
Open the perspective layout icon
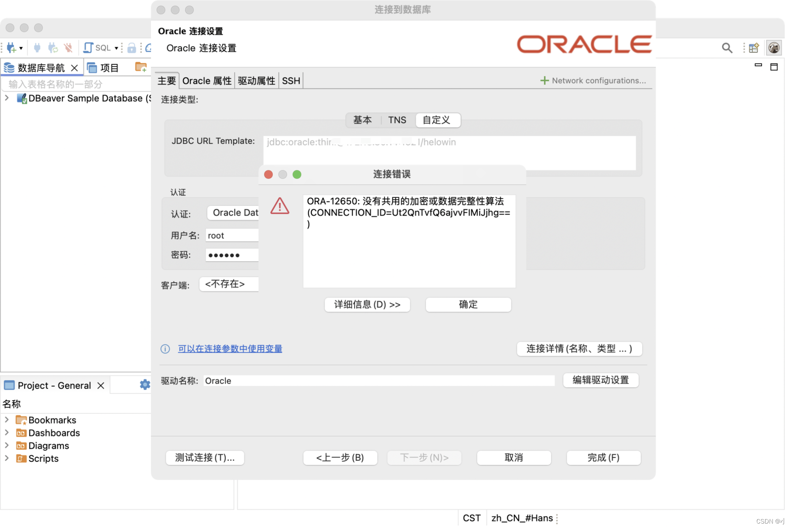click(x=754, y=48)
